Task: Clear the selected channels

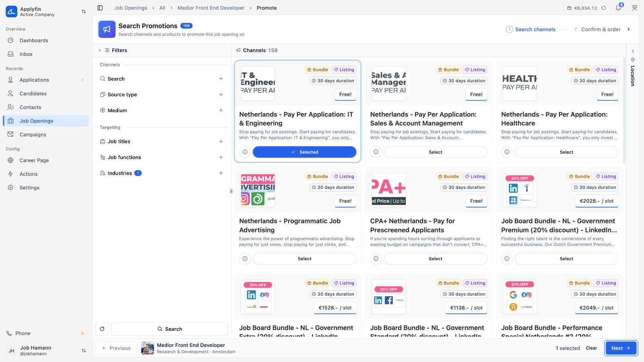Action: (591, 348)
